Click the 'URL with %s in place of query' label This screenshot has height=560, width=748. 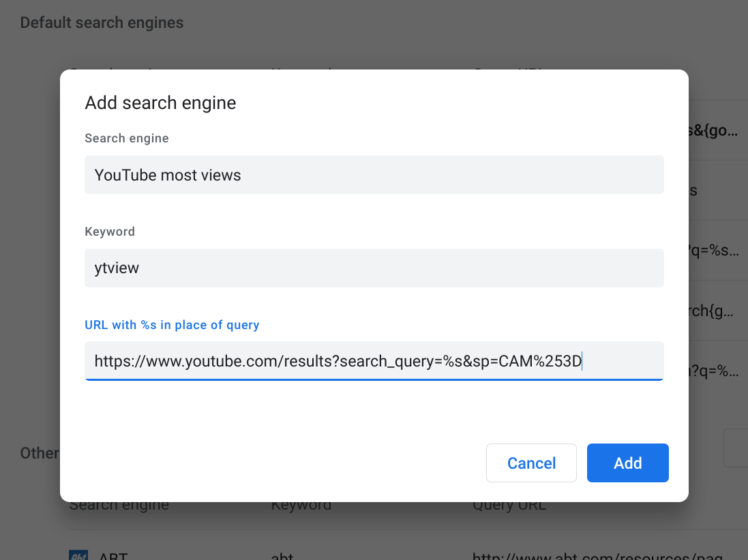[172, 325]
